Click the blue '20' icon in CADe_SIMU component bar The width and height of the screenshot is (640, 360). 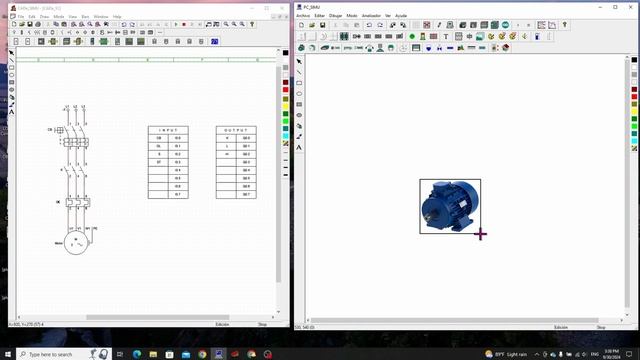(215, 41)
